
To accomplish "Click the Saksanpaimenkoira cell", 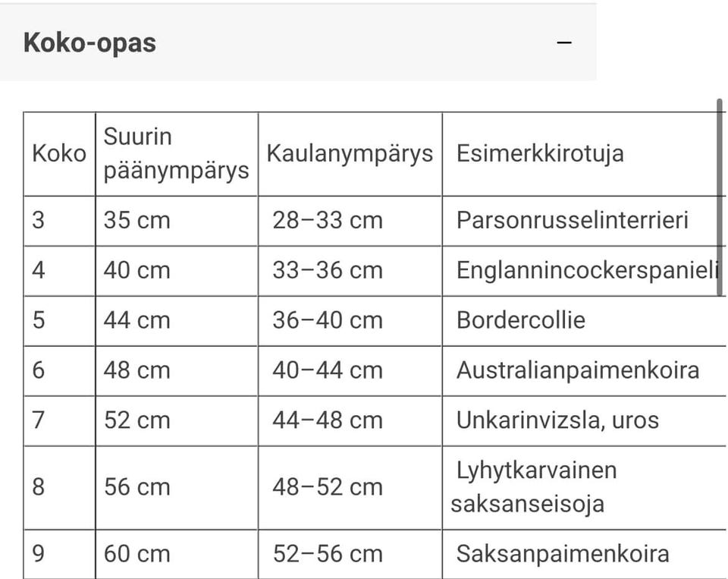I will point(563,553).
